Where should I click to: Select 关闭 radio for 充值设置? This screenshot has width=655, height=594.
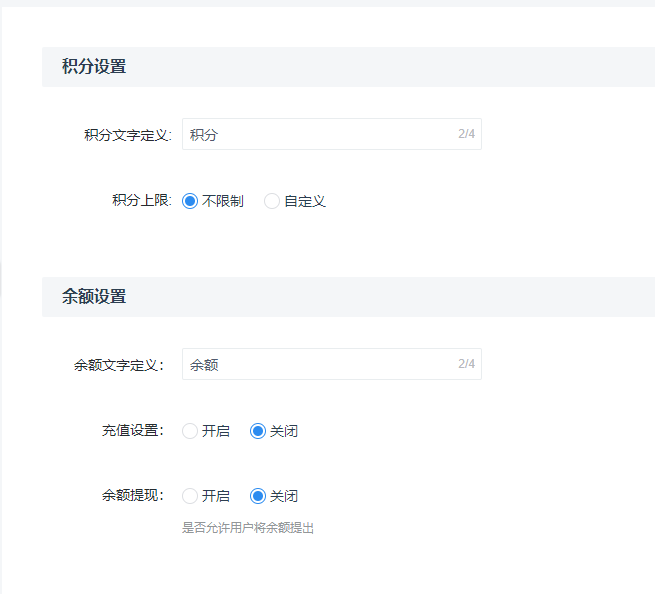258,431
